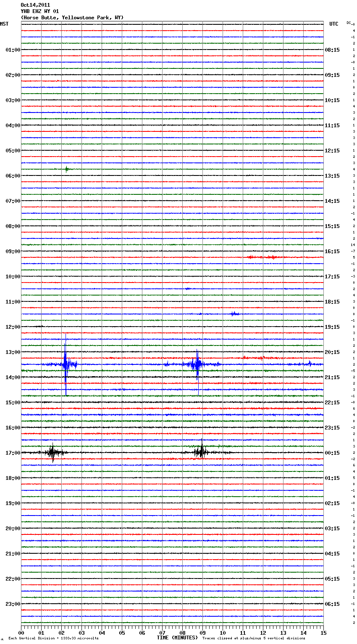Click minute 02 on the time axis
Viewport: 357px width, 644px height.
click(61, 633)
